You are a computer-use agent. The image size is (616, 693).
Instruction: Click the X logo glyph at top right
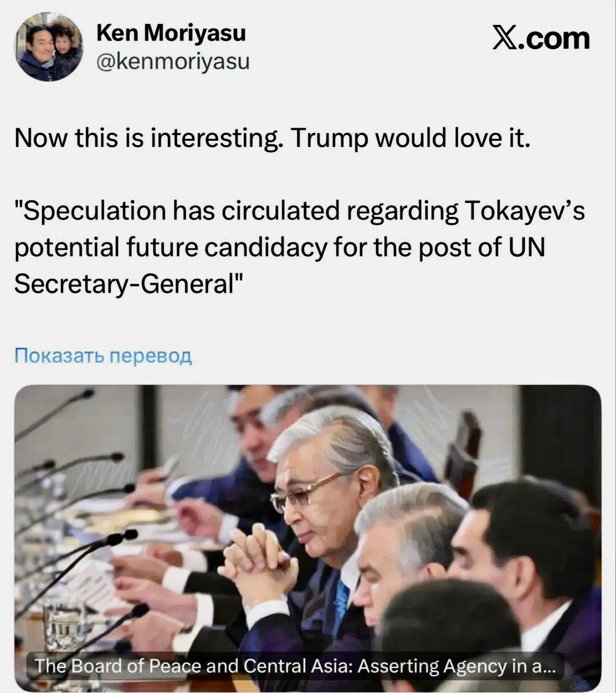click(504, 39)
